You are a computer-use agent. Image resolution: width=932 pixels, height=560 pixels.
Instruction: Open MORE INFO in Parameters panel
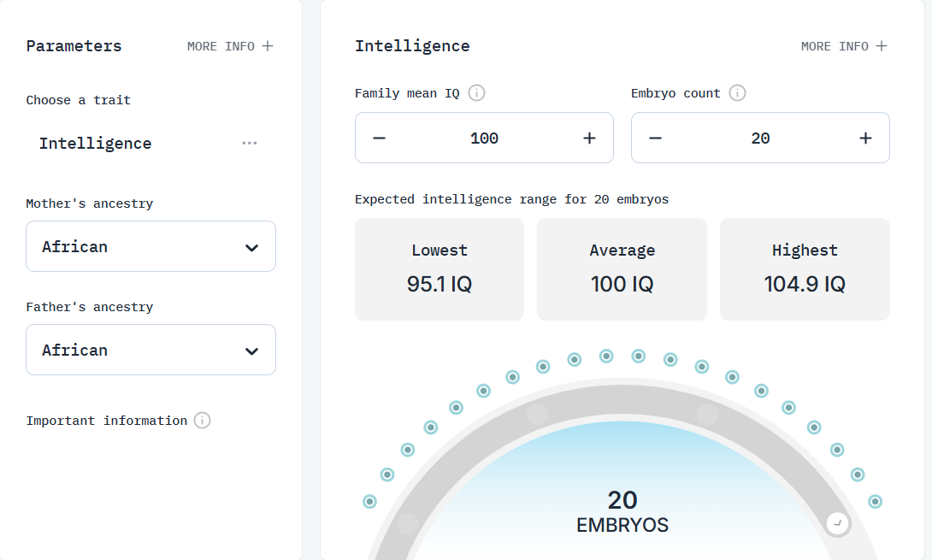pos(230,46)
